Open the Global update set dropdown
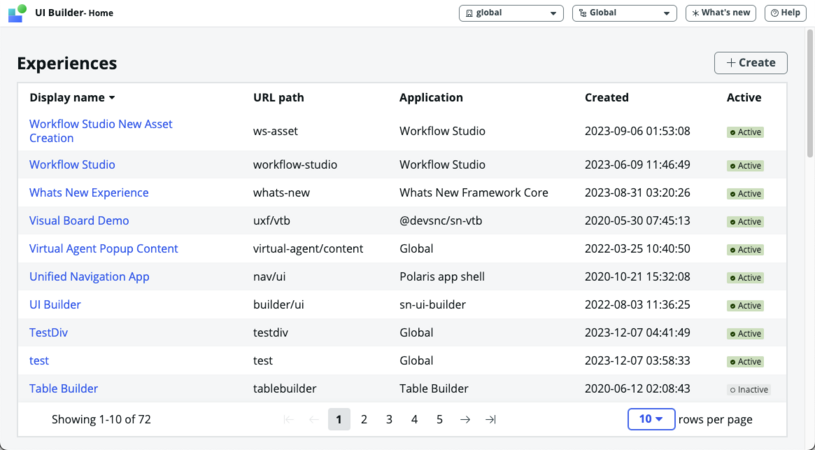This screenshot has height=450, width=815. point(624,13)
